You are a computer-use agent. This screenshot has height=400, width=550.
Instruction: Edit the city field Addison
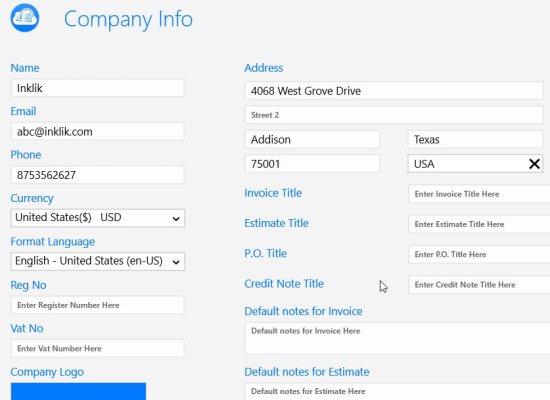pyautogui.click(x=312, y=139)
